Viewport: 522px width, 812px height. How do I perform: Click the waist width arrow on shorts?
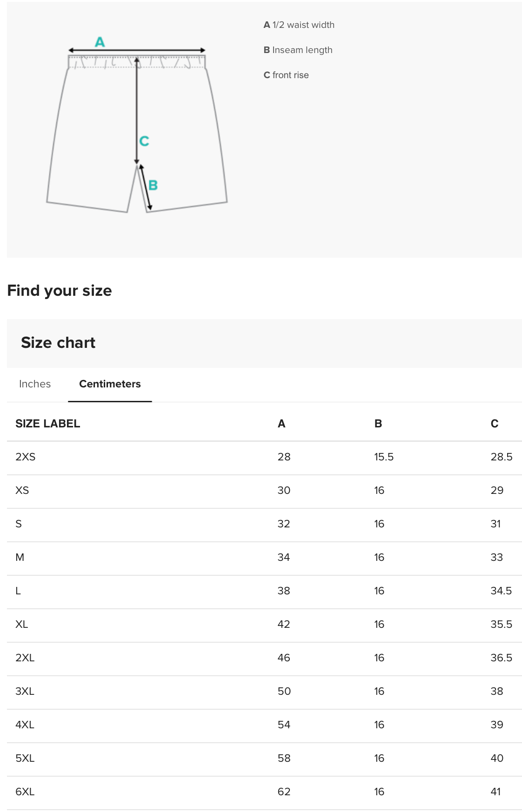[x=137, y=50]
